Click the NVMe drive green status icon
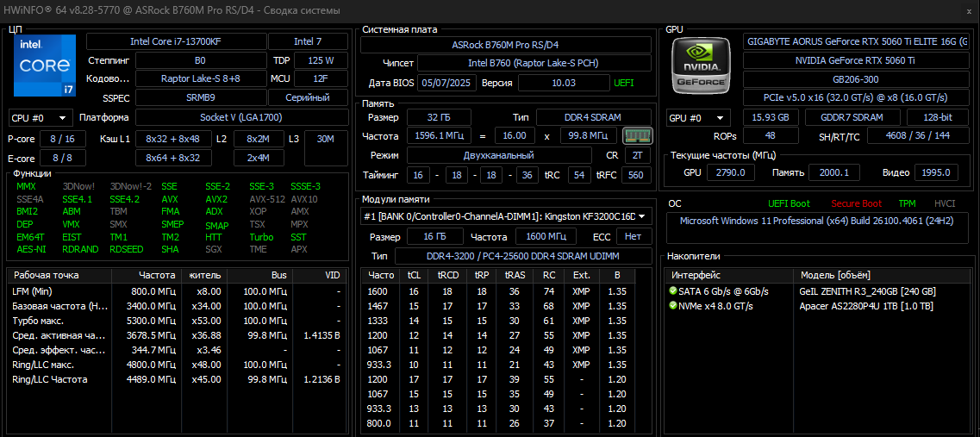Screen dimensions: 980x437 coord(672,306)
